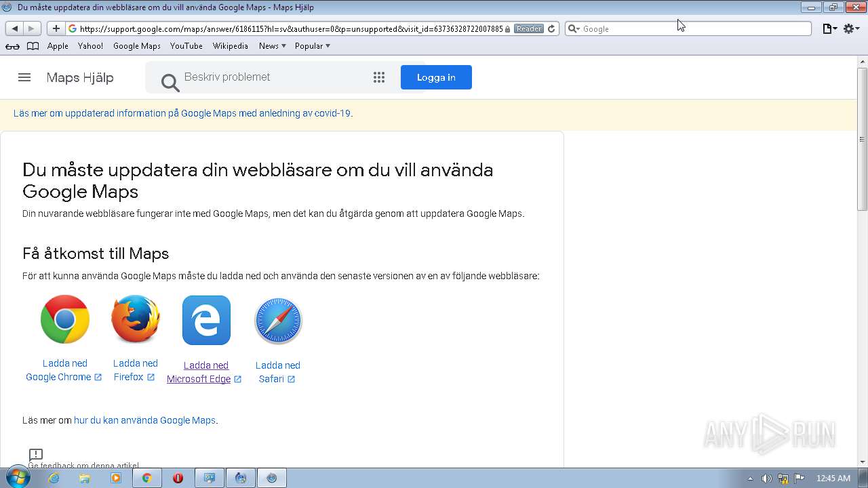Viewport: 868px width, 488px height.
Task: Follow the Ladda ned Safari link
Action: 277,372
